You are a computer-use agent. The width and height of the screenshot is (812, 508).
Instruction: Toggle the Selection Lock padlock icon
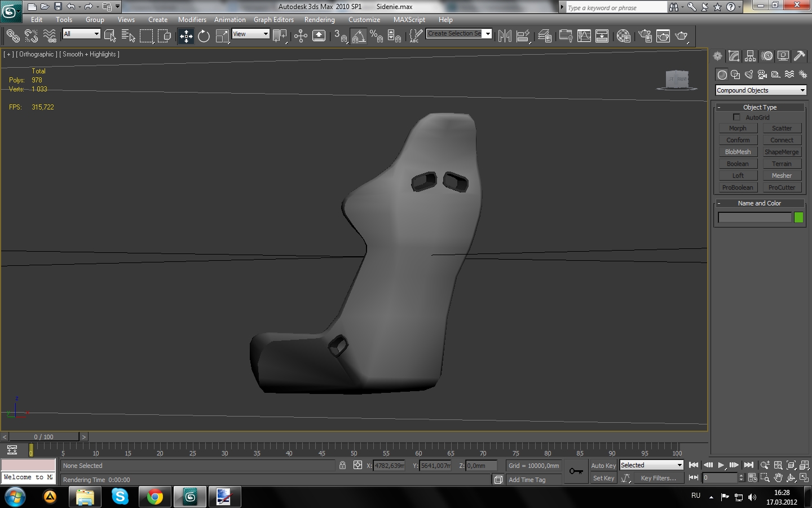click(342, 466)
